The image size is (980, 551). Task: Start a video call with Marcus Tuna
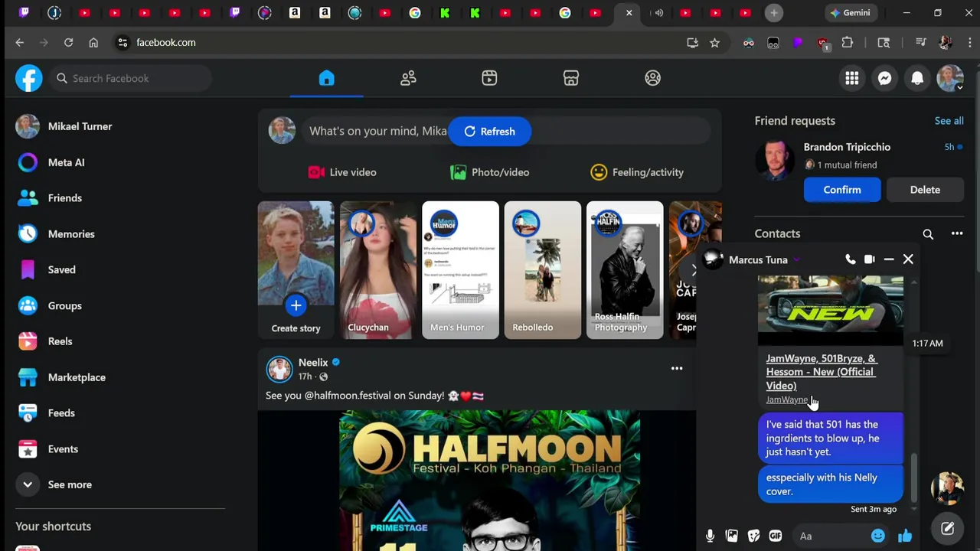coord(869,259)
